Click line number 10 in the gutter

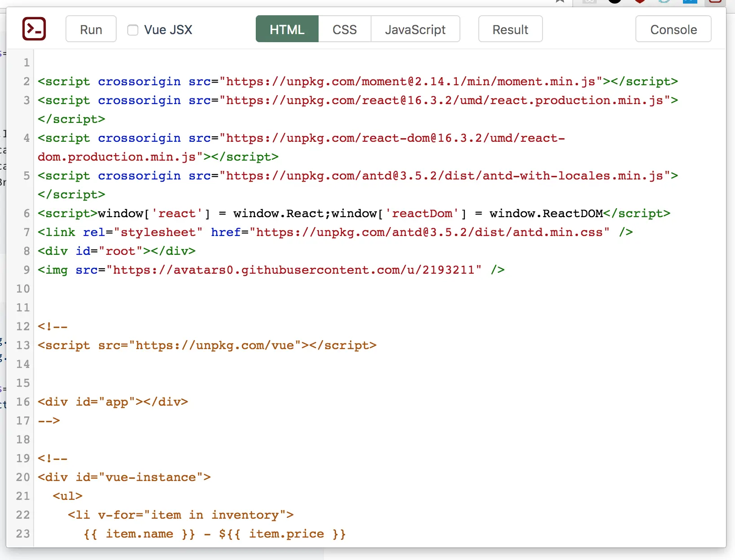click(23, 289)
